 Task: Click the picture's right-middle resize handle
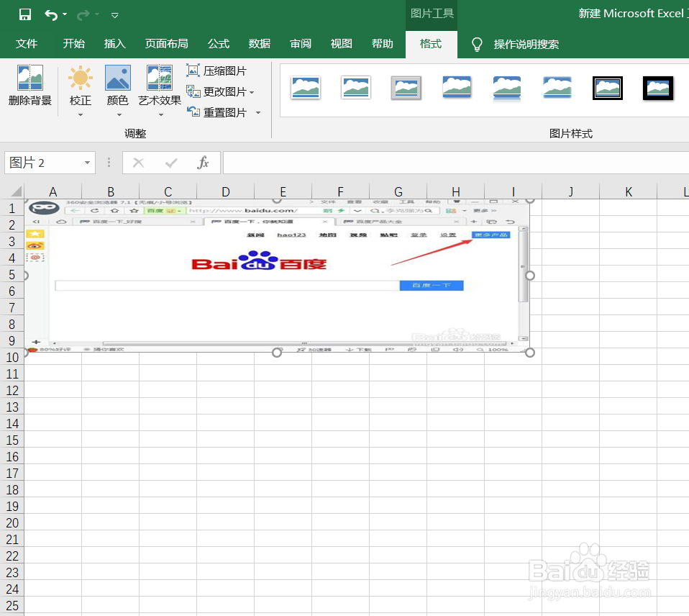(530, 276)
